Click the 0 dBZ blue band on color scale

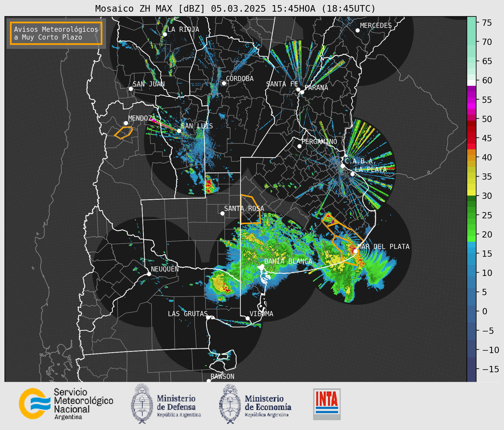click(471, 311)
